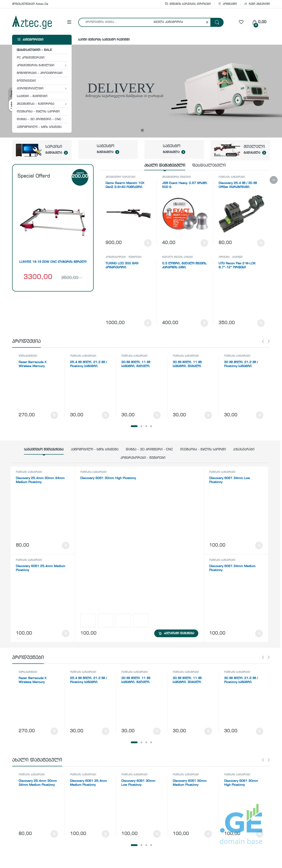
Task: Click the banner slide indicator dot
Action: click(x=142, y=130)
